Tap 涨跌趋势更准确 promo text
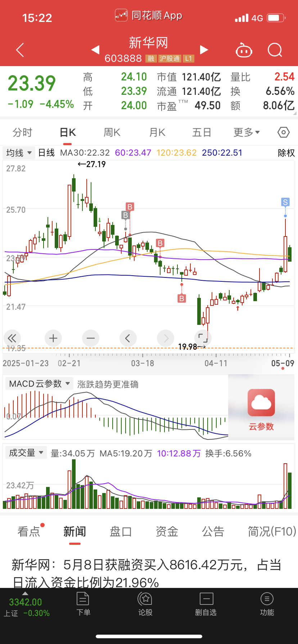Screen dimensions: 298x644 coord(108,384)
